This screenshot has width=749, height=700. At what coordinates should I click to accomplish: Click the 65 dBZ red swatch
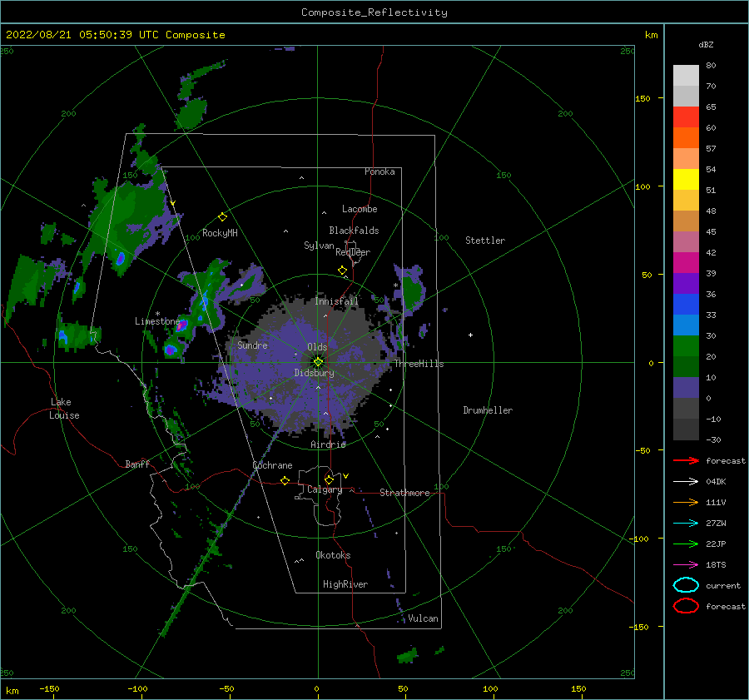[x=686, y=117]
